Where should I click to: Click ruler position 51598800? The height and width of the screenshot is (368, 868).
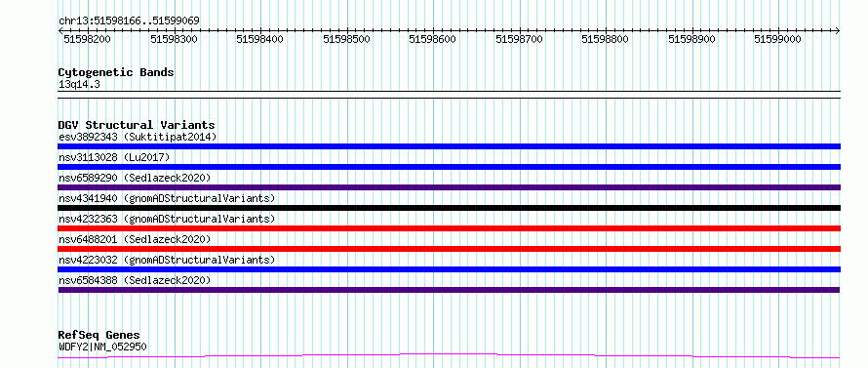[x=606, y=39]
